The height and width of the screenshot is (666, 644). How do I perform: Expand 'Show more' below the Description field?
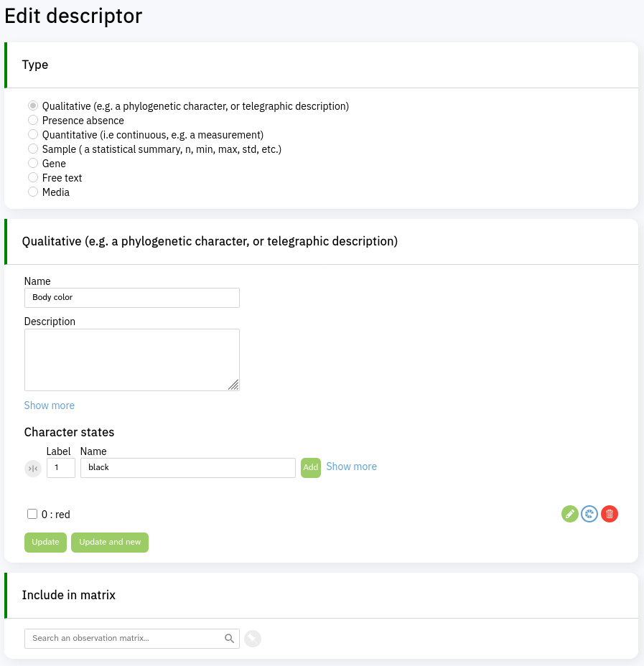pyautogui.click(x=50, y=405)
